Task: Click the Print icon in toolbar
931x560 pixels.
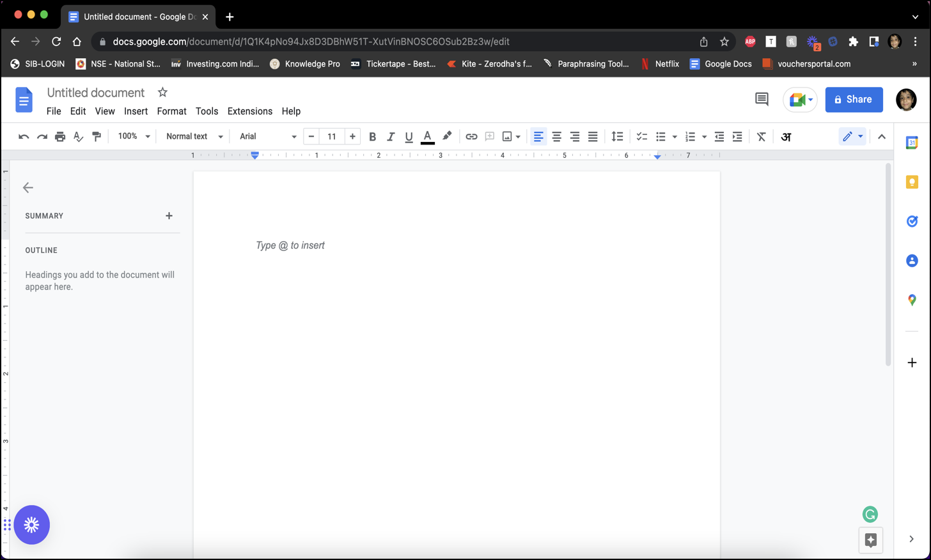Action: pyautogui.click(x=60, y=137)
